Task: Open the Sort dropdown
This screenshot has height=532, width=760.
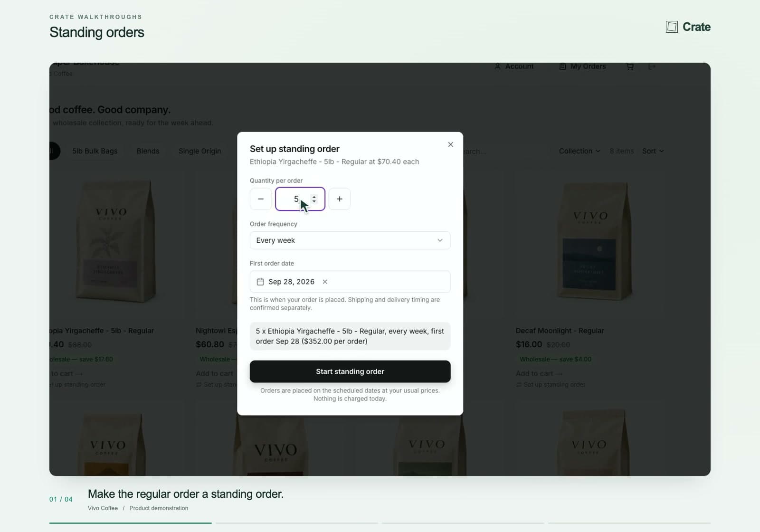Action: 653,151
